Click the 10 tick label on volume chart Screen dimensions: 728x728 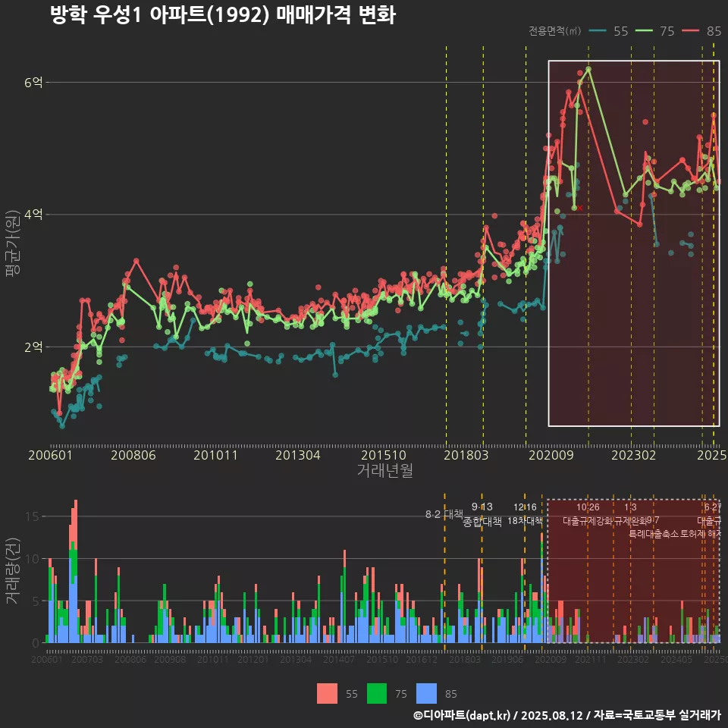pos(32,559)
